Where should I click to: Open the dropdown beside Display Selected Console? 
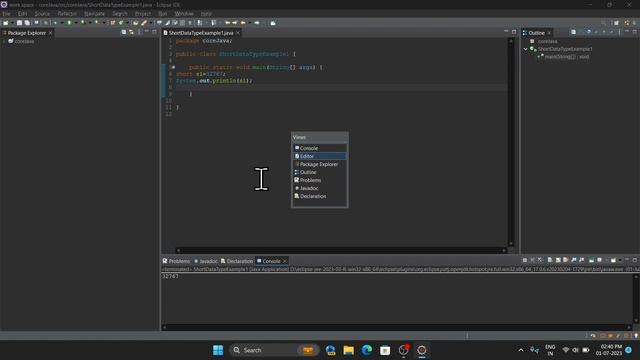pos(607,260)
